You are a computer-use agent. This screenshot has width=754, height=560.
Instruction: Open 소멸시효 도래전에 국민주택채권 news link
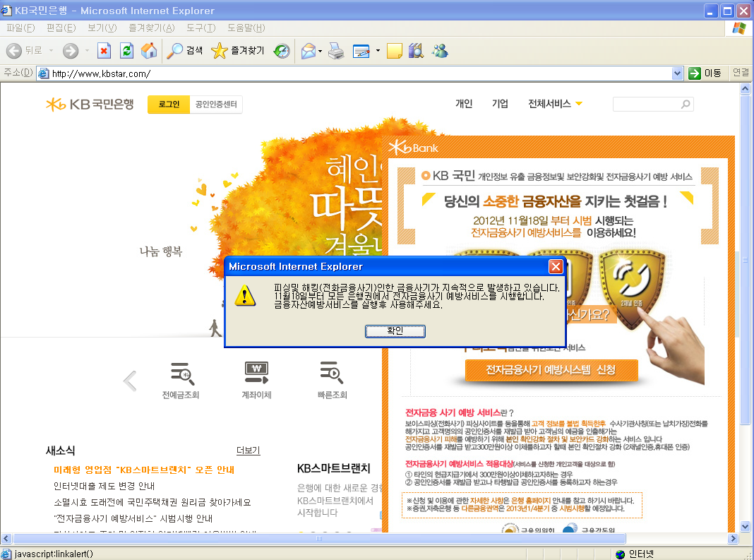point(152,502)
